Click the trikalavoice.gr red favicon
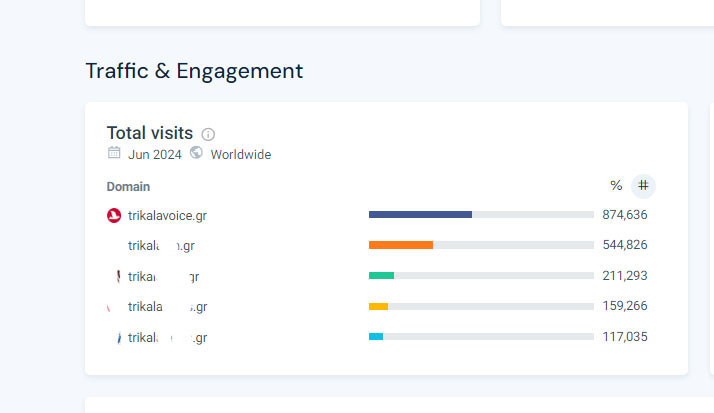This screenshot has width=714, height=413. click(114, 215)
